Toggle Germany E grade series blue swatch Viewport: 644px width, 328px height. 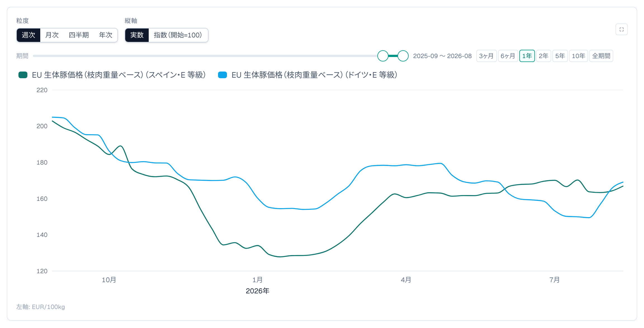click(222, 75)
